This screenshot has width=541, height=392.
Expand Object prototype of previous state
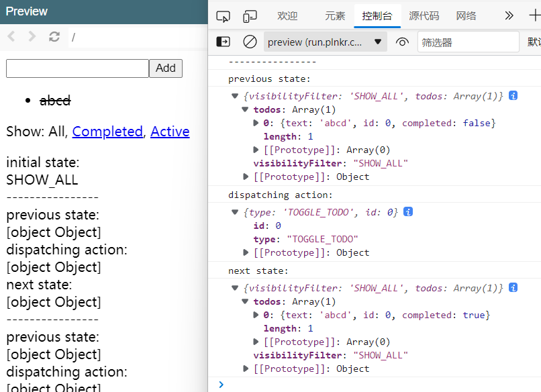pos(246,177)
